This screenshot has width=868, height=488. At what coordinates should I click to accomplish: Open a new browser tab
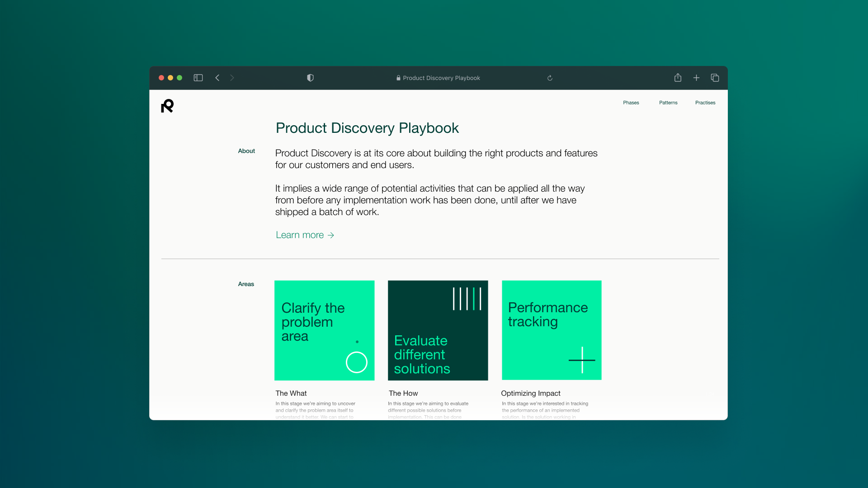click(x=696, y=77)
